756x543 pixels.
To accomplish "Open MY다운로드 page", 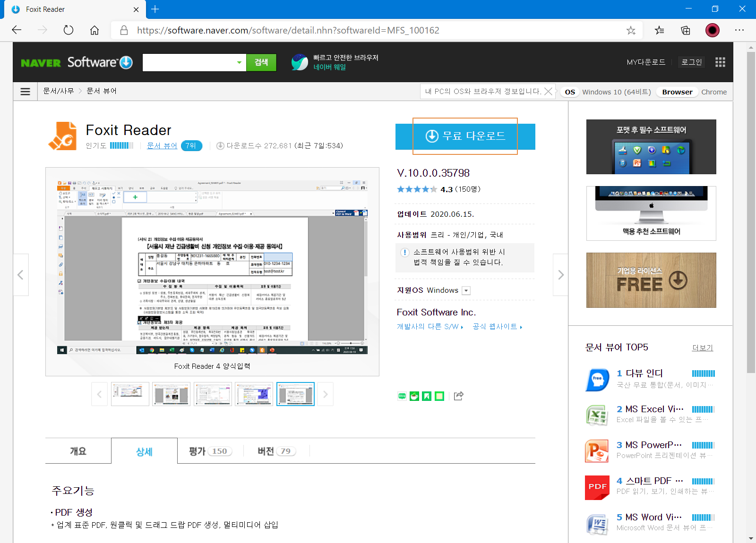I will point(646,62).
